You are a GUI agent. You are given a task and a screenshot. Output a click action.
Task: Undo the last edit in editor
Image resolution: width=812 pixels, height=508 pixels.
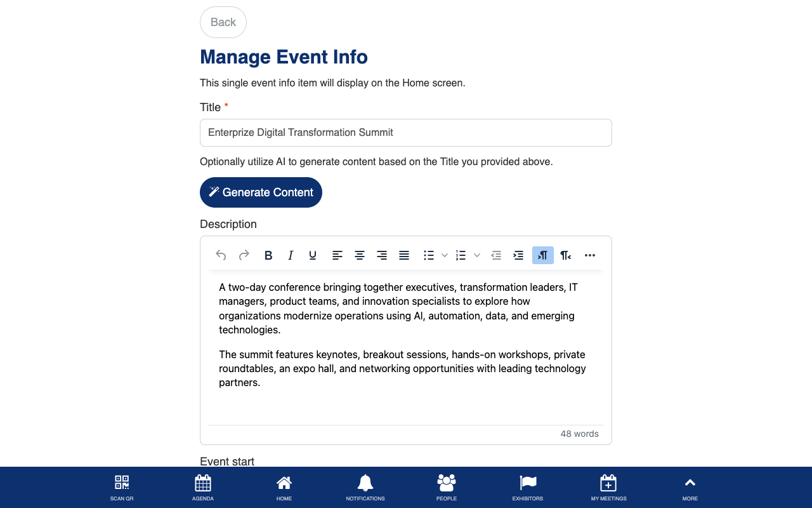(221, 255)
